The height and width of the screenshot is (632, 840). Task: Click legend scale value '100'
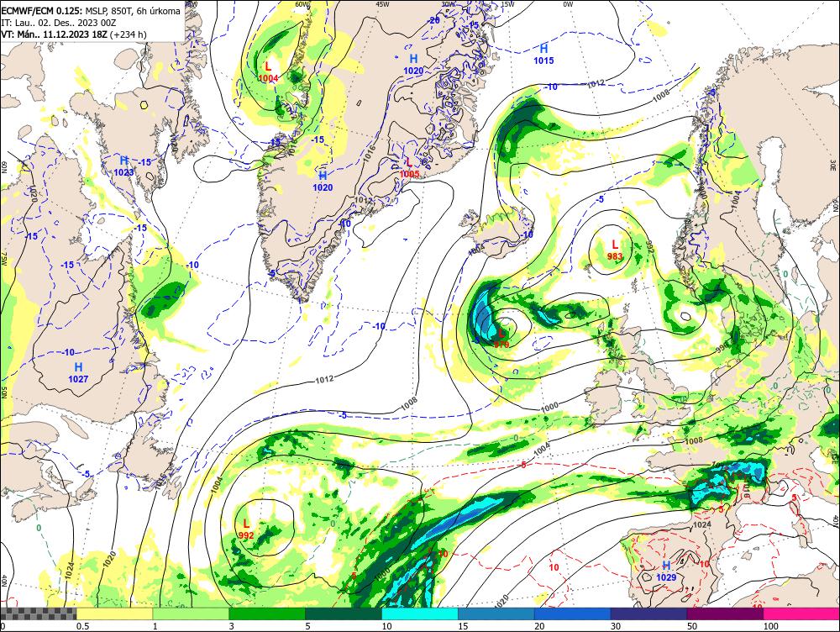pos(771,626)
